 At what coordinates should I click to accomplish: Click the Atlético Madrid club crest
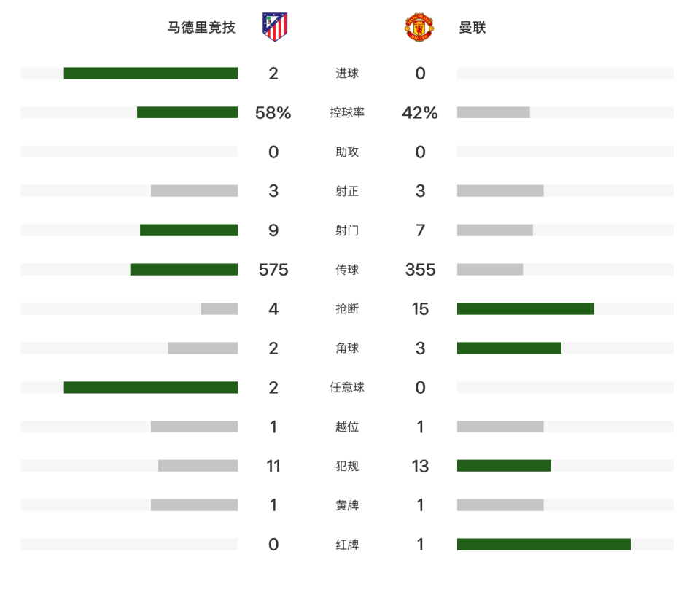pos(275,27)
